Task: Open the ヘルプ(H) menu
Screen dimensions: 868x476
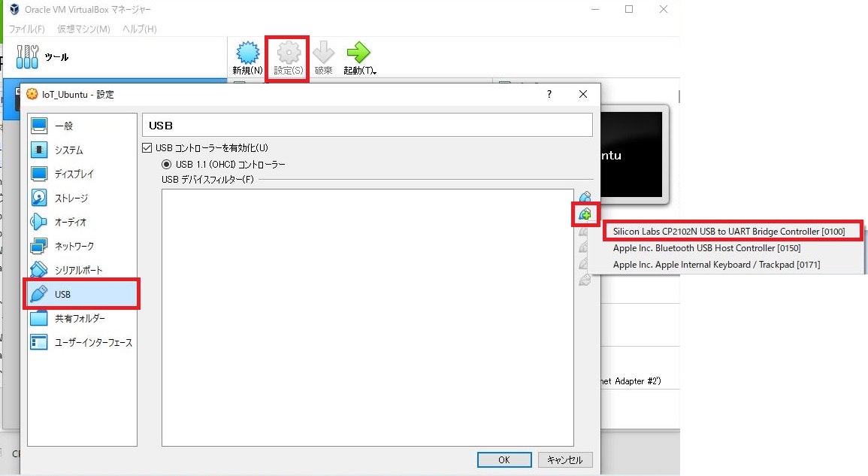Action: 140,29
